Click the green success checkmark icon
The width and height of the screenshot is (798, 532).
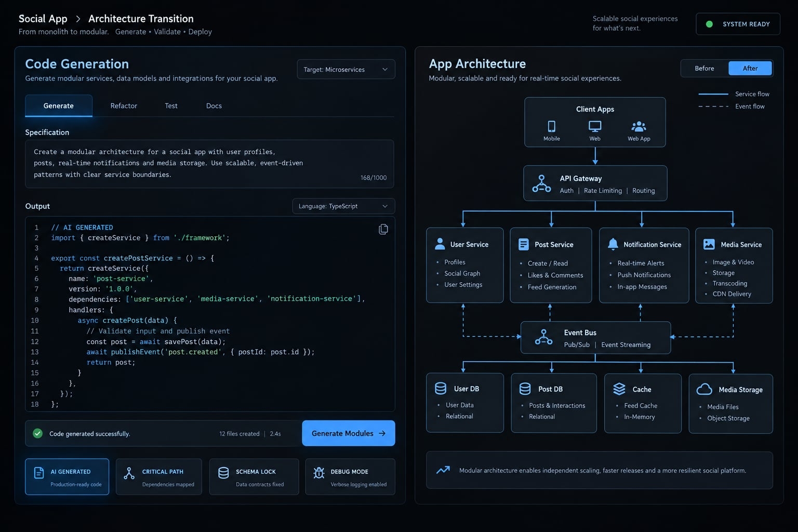pos(37,433)
